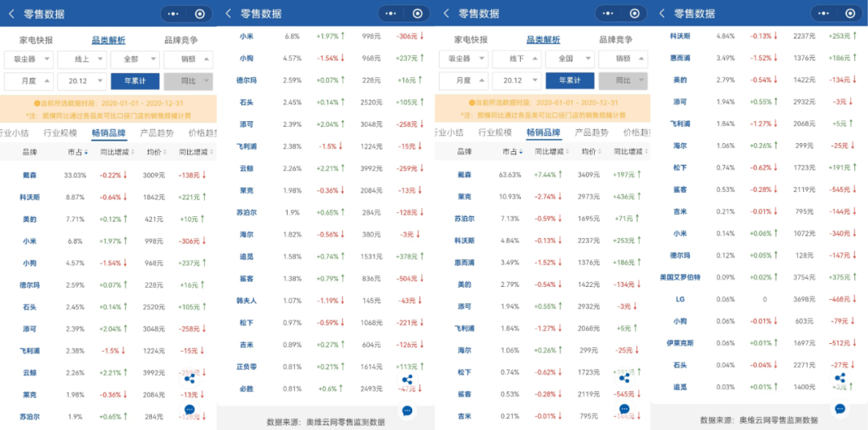The height and width of the screenshot is (430, 868).
Task: Switch to 家电快报 tab on 线上 screen
Action: 36,40
